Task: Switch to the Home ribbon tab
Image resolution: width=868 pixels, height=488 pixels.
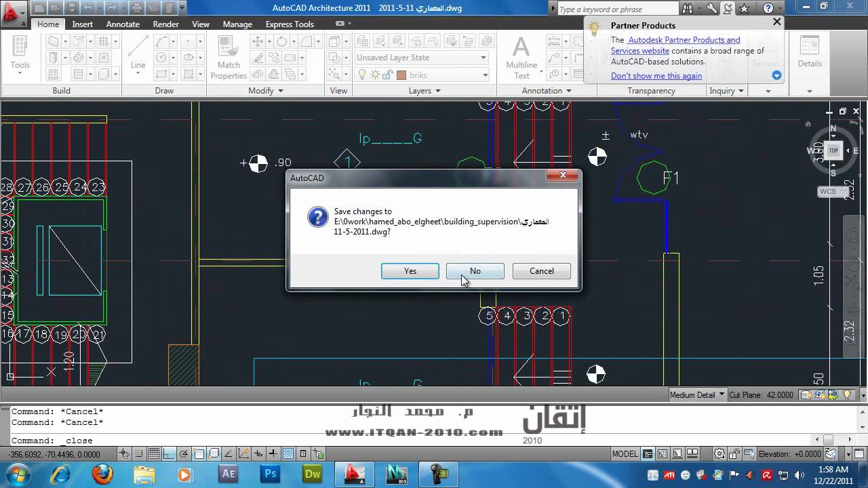Action: click(x=48, y=24)
